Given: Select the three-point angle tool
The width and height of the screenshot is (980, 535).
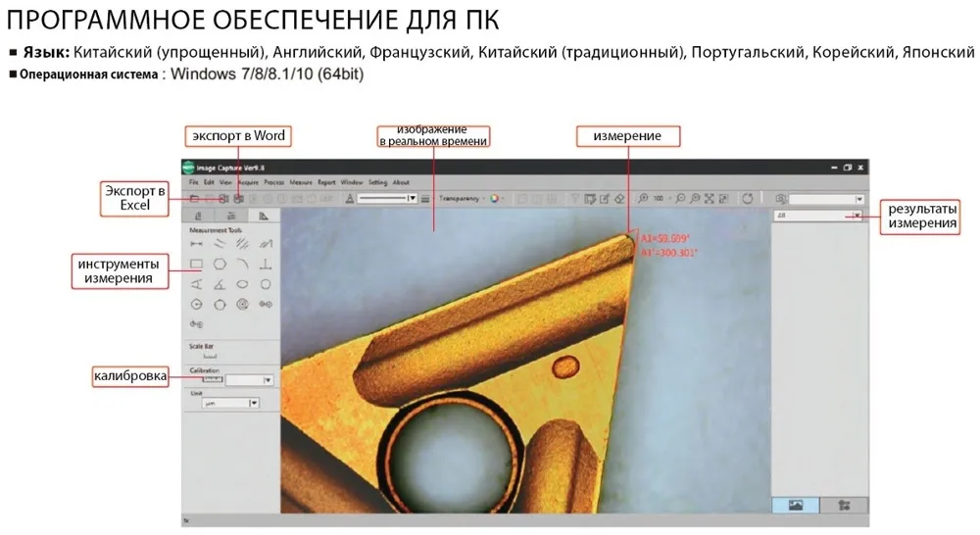Looking at the screenshot, I should point(196,284).
